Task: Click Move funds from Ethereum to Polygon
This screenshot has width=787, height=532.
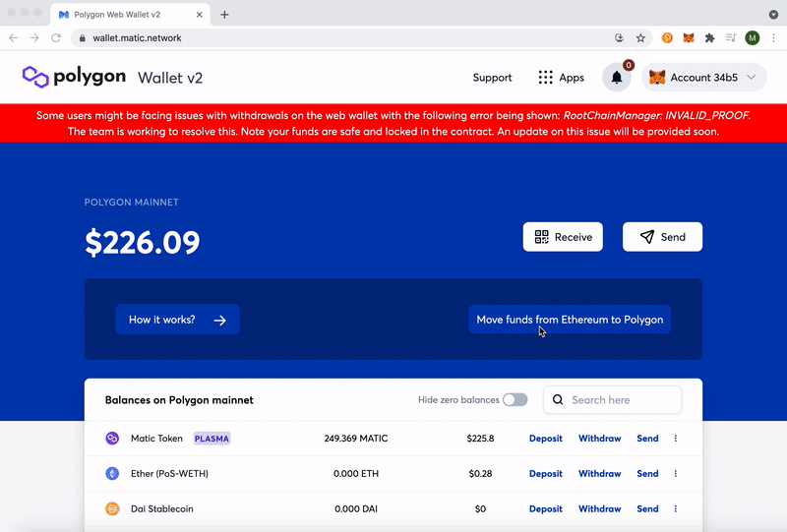Action: coord(570,320)
